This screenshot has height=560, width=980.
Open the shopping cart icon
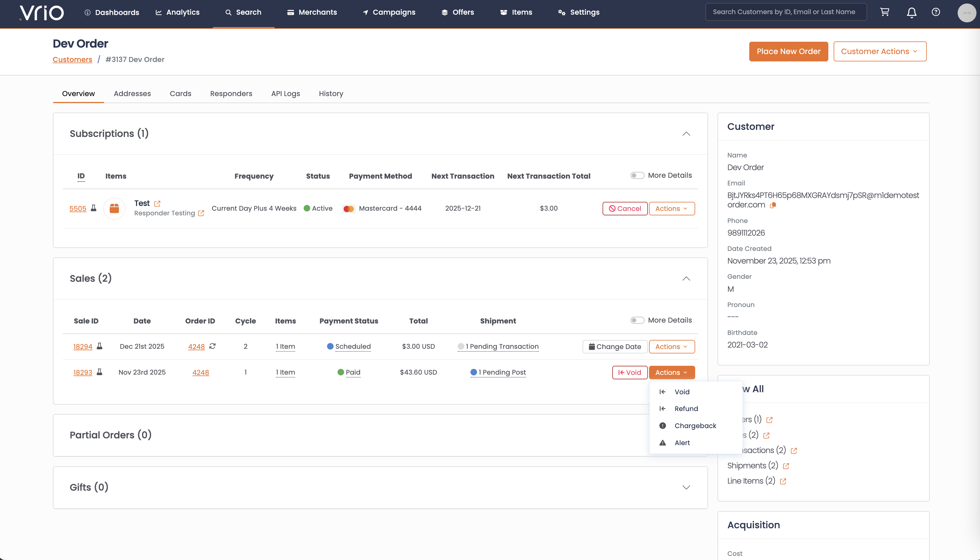click(x=884, y=12)
